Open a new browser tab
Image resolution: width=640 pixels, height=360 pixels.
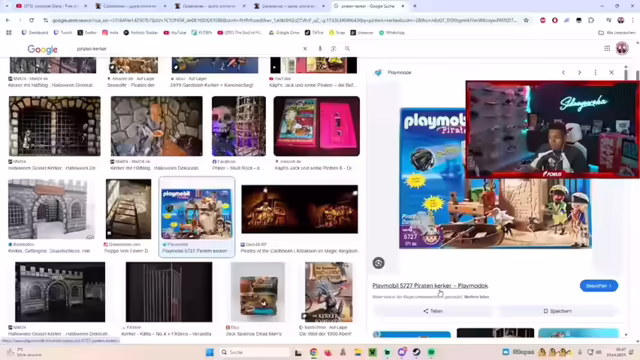pos(415,6)
